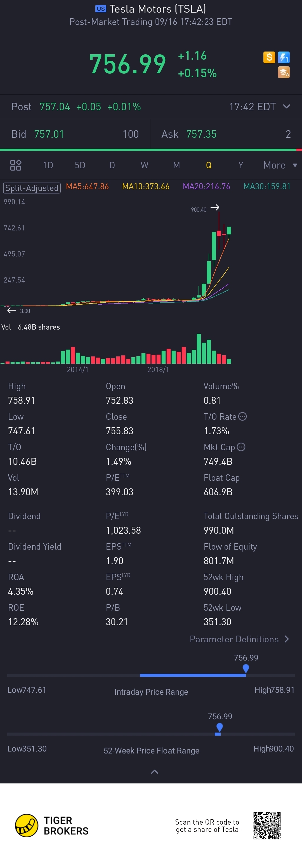302x868 pixels.
Task: Tap the MA5:647.86 indicator label
Action: point(87,186)
